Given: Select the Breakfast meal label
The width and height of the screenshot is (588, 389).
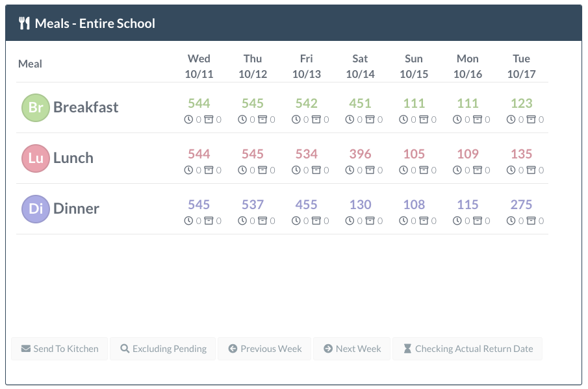Looking at the screenshot, I should click(x=86, y=107).
